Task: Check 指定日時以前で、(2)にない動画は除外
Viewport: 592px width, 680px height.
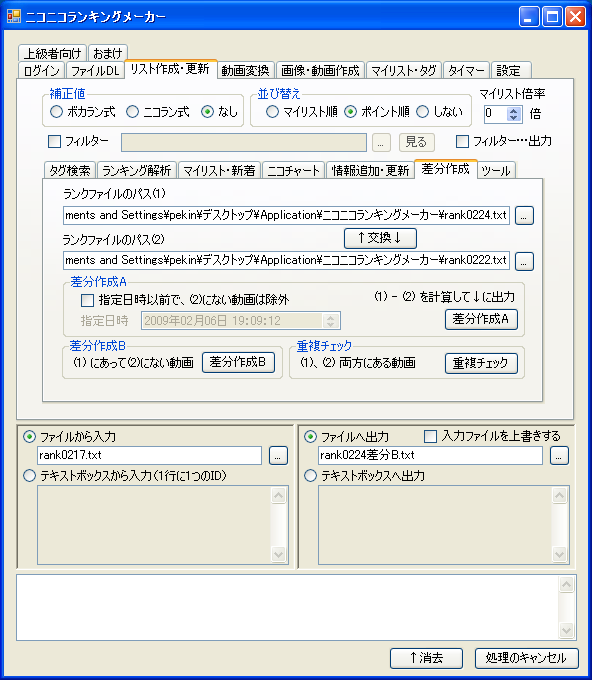Action: (88, 300)
